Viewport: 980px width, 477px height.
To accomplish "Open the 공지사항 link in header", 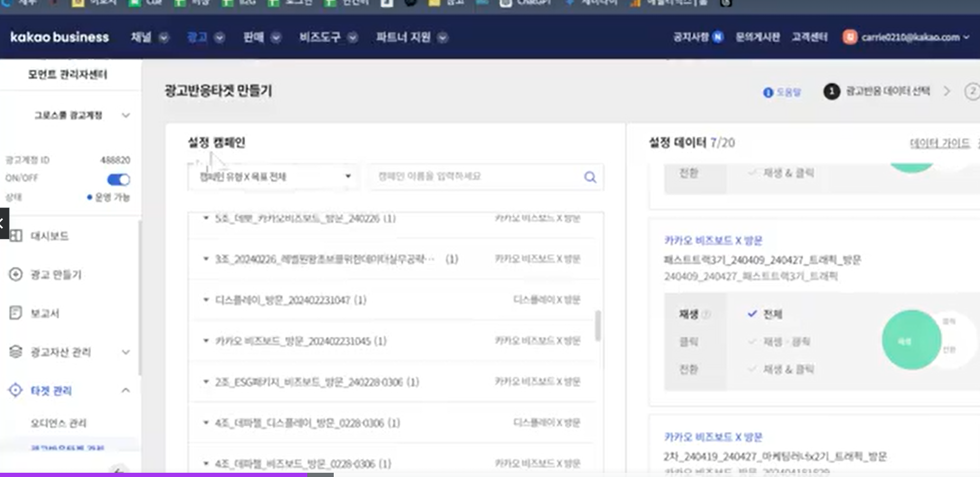I will [x=691, y=37].
